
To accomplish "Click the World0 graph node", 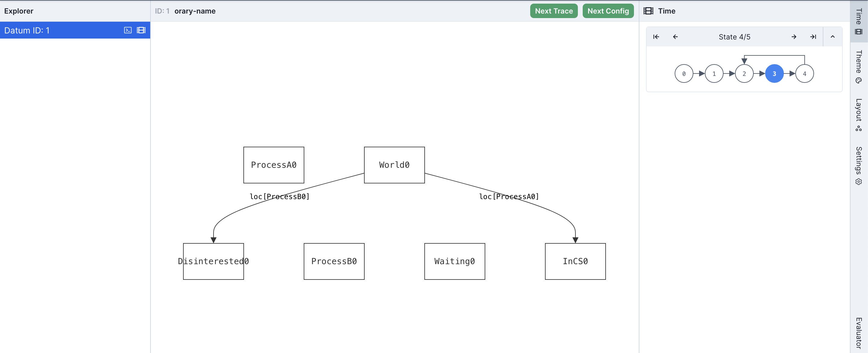I will tap(394, 165).
